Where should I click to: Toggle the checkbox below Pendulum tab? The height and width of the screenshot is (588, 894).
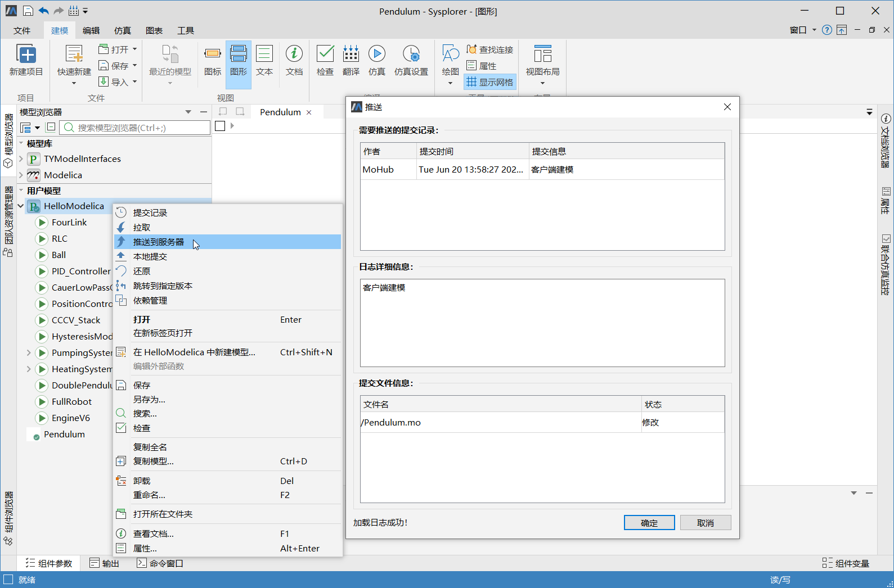(x=220, y=126)
